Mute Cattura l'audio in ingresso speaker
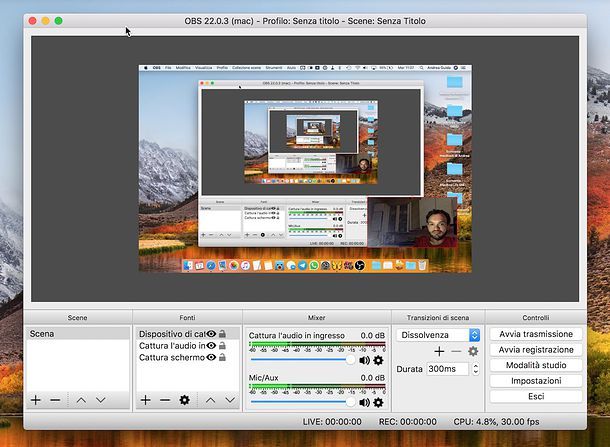 click(x=365, y=360)
